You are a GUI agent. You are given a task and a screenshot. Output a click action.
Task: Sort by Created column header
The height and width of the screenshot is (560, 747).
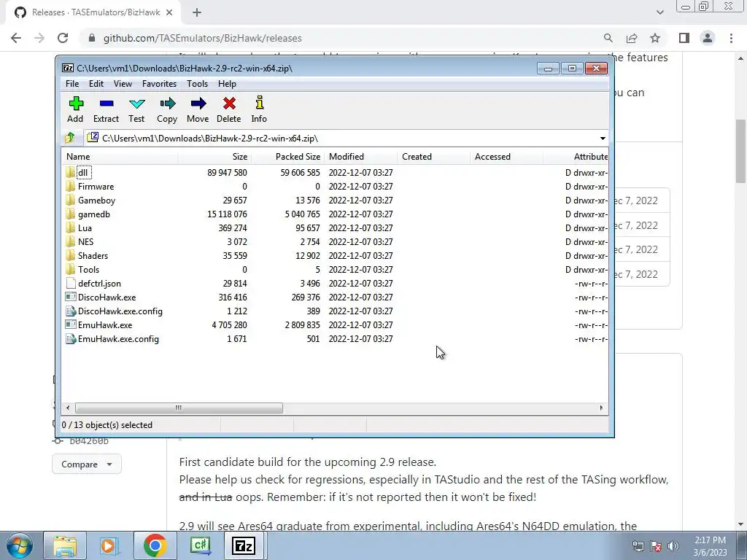(x=433, y=156)
